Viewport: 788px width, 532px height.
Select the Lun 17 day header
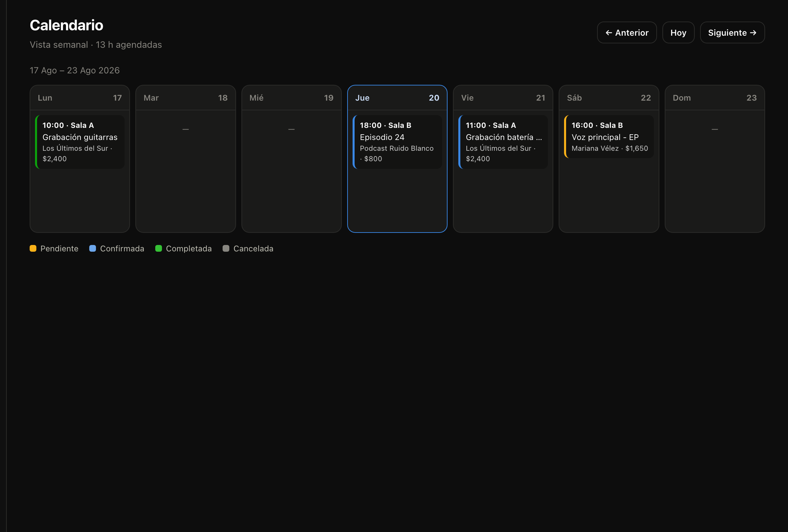pyautogui.click(x=80, y=98)
